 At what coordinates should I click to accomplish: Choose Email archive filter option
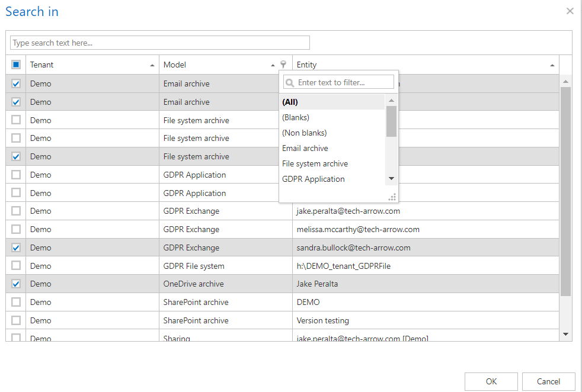coord(305,148)
